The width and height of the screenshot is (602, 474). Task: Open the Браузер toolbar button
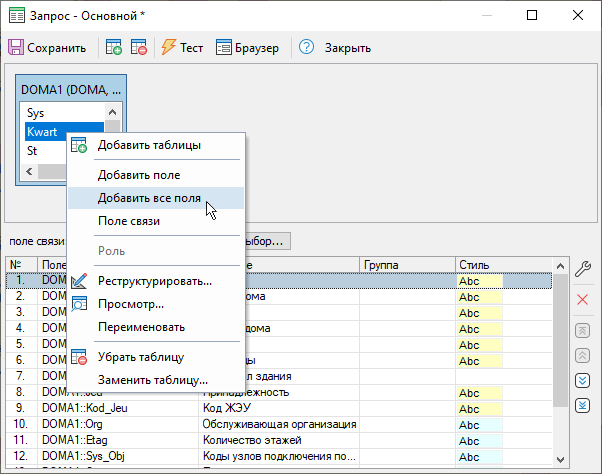click(x=249, y=48)
